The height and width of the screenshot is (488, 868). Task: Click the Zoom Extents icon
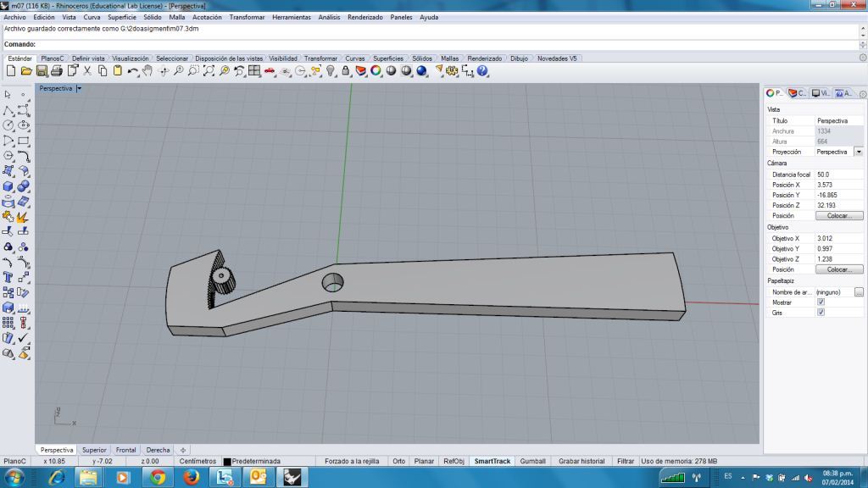209,71
